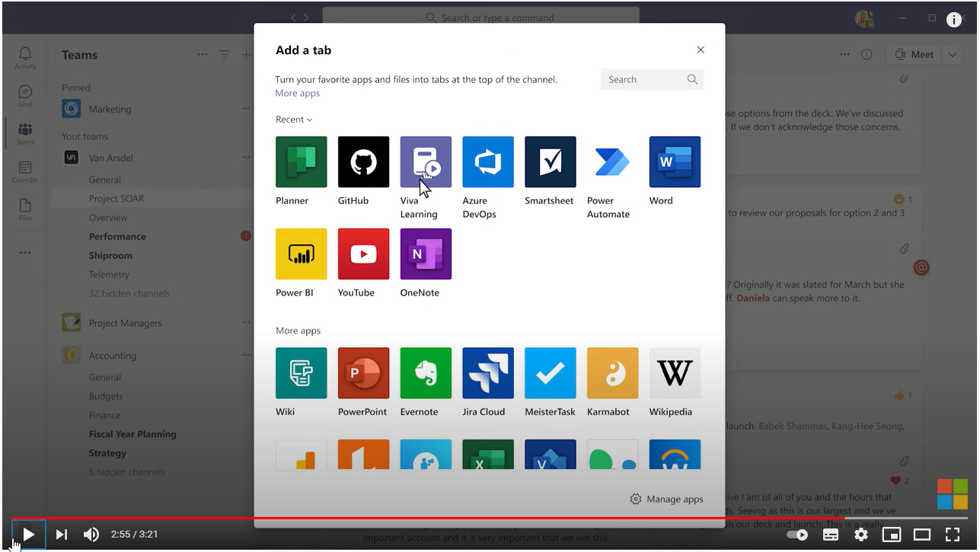Select the Jira Cloud app
Viewport: 980px width, 552px height.
coord(488,373)
